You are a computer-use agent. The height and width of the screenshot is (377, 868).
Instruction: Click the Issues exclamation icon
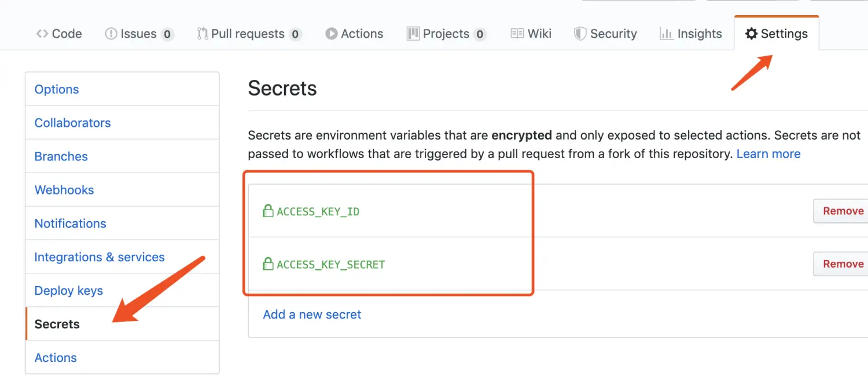[111, 34]
